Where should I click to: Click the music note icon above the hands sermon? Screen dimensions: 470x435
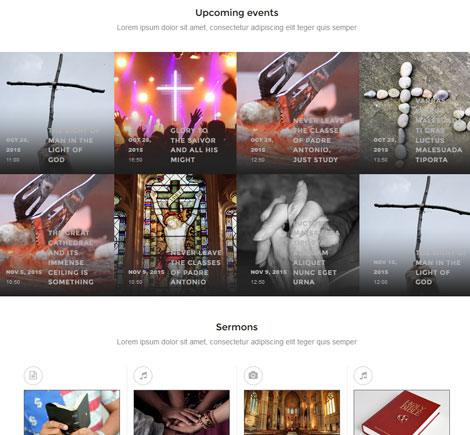click(x=143, y=375)
